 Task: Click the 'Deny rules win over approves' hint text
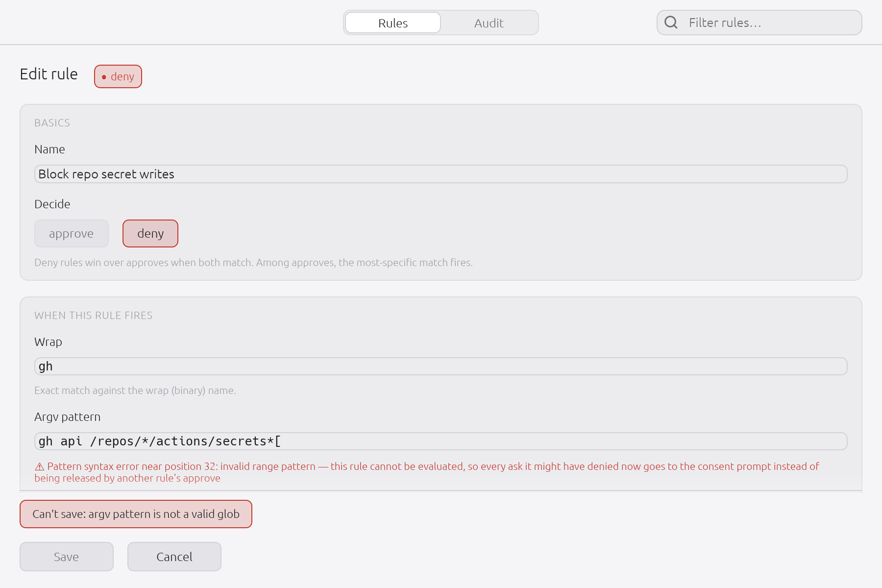click(x=253, y=263)
